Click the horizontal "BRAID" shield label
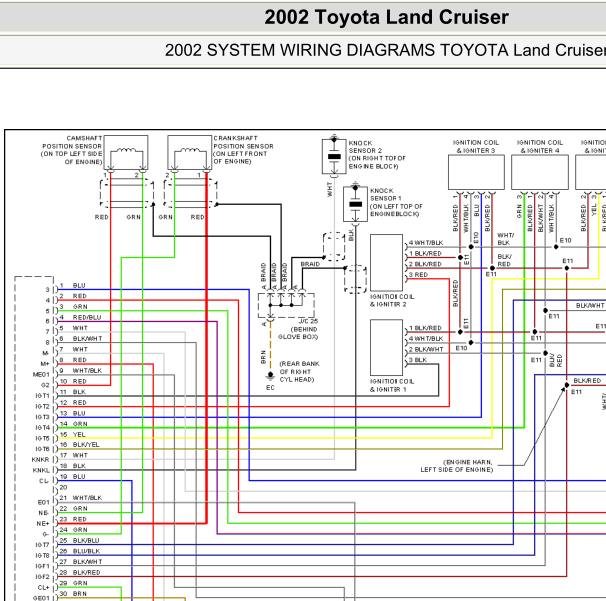This screenshot has height=601, width=606. pyautogui.click(x=310, y=264)
